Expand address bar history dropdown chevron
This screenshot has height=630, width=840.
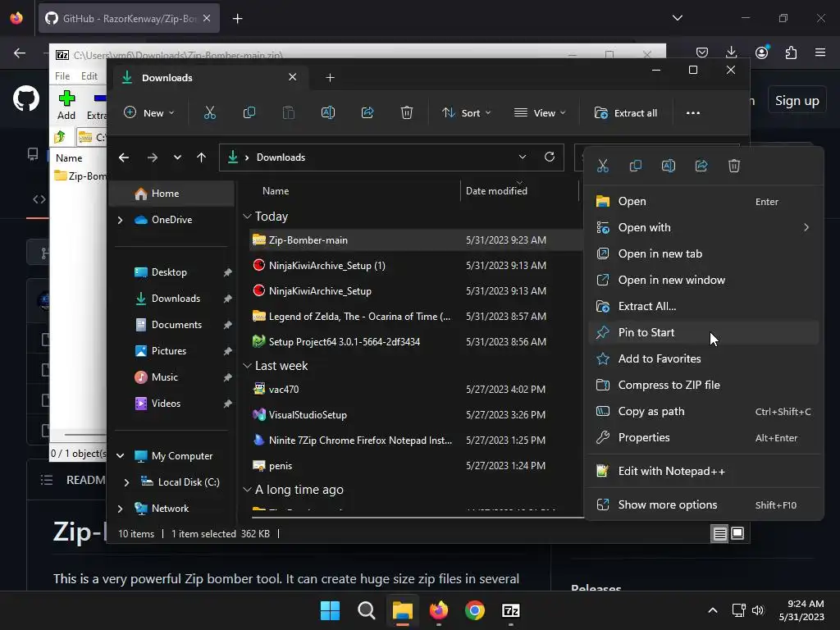coord(523,157)
